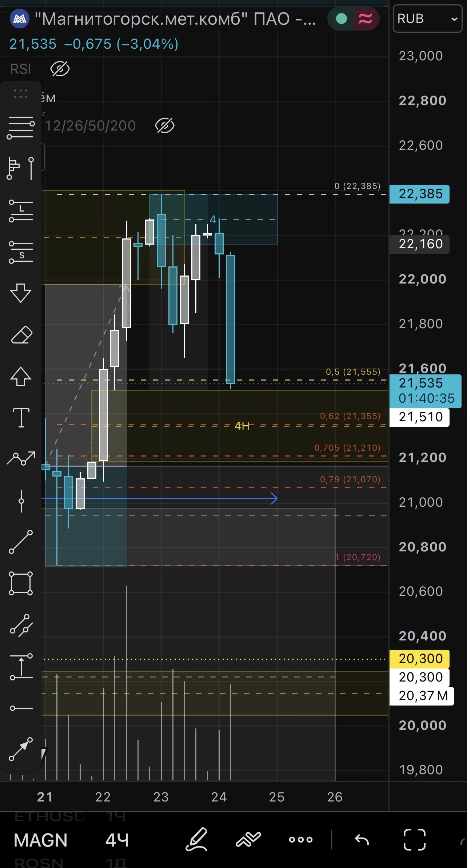Image resolution: width=467 pixels, height=868 pixels.
Task: Tap the 22,000 price scale value
Action: (x=422, y=279)
